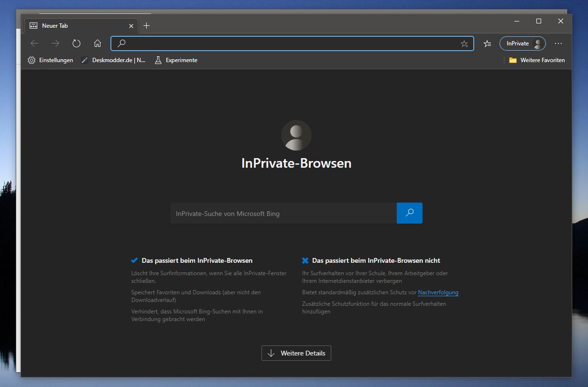
Task: Focus the browser address bar
Action: click(292, 43)
